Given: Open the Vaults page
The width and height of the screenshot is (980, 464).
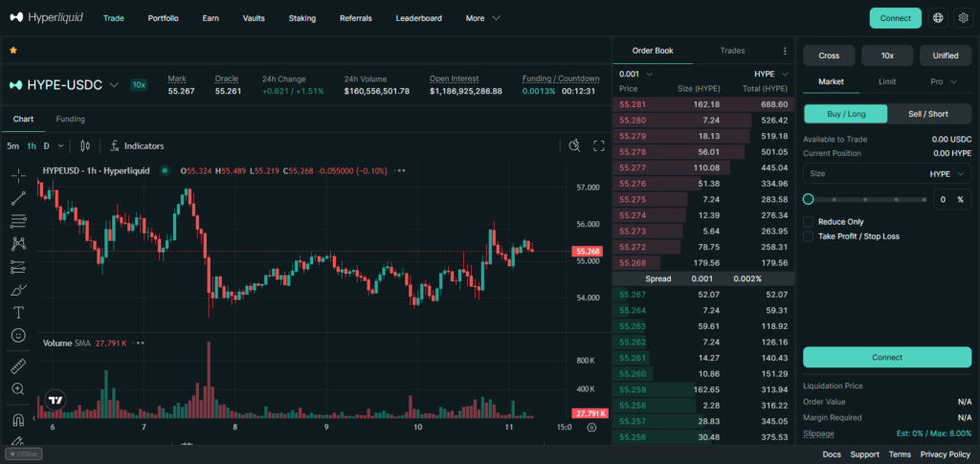Looking at the screenshot, I should click(x=254, y=18).
